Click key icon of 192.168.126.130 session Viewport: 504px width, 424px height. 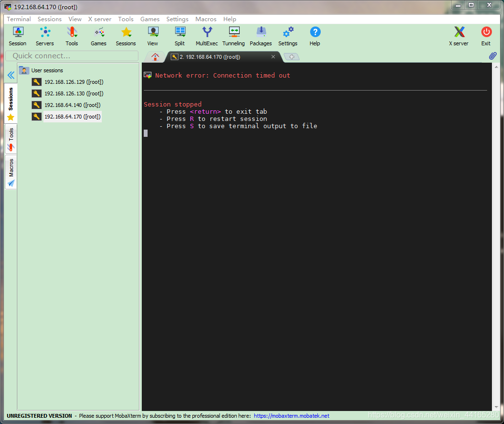[37, 93]
